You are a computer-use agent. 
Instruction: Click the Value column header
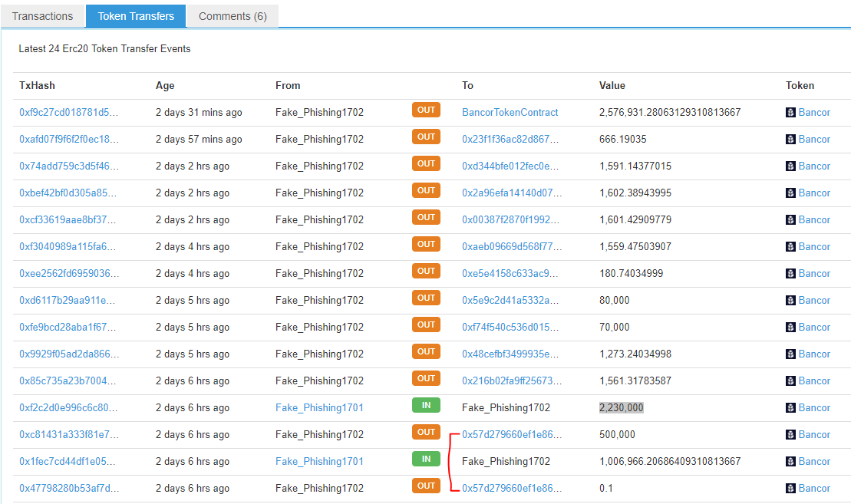point(612,85)
